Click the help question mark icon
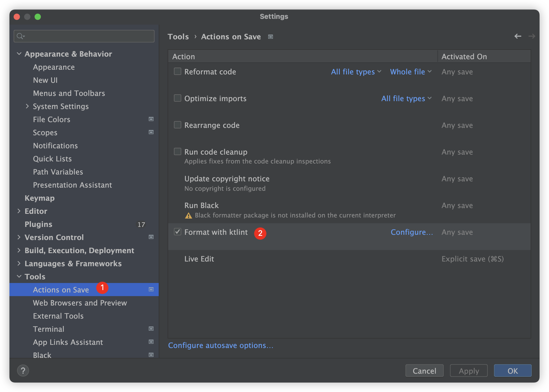 (x=23, y=371)
